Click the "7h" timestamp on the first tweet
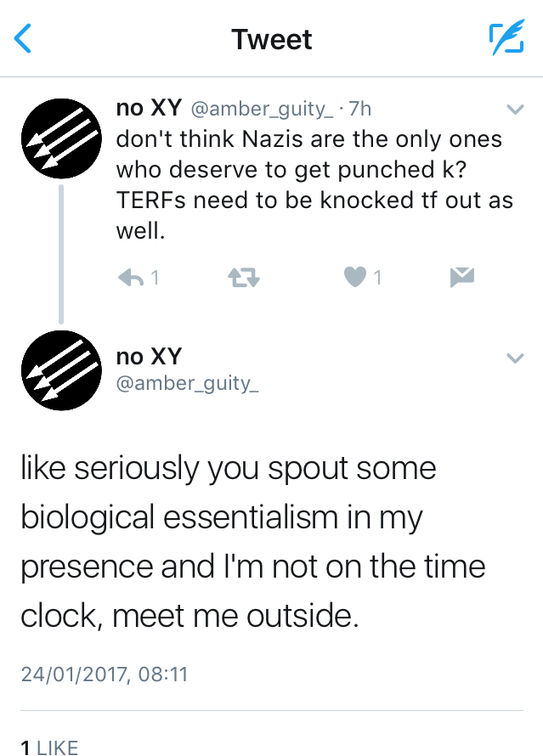 pyautogui.click(x=360, y=110)
